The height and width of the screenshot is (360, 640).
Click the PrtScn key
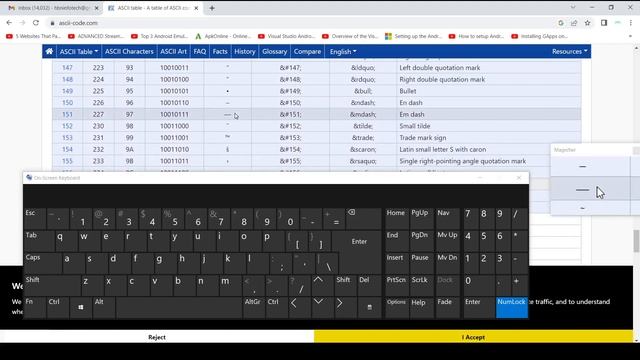click(396, 285)
